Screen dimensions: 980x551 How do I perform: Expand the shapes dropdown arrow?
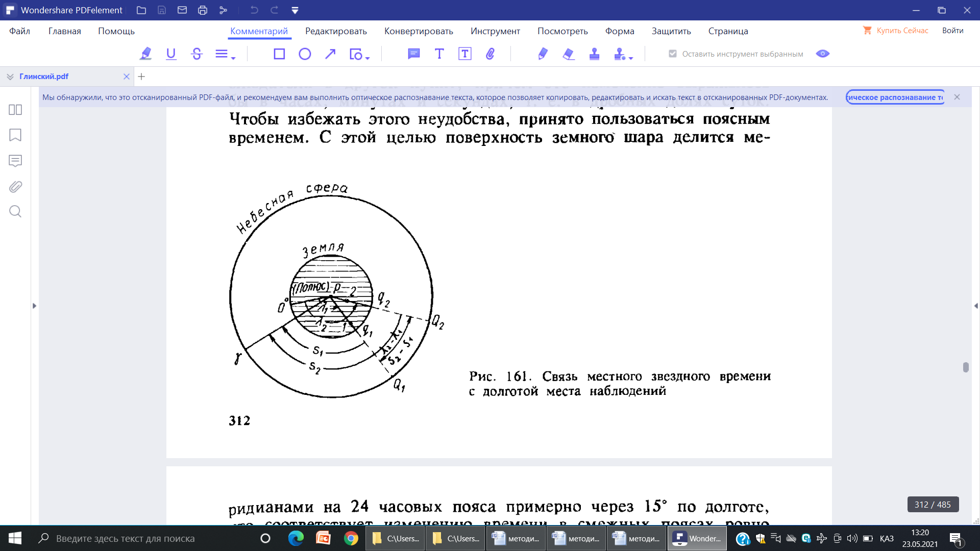[367, 58]
